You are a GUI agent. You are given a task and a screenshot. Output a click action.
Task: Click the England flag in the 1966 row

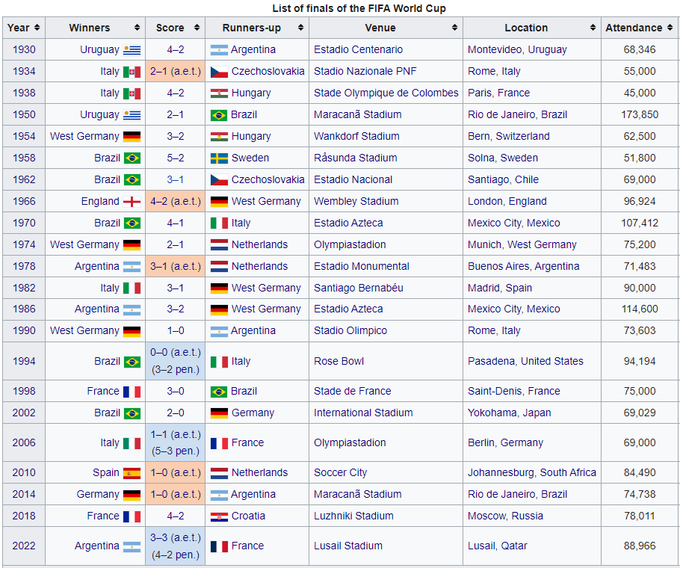pyautogui.click(x=132, y=201)
